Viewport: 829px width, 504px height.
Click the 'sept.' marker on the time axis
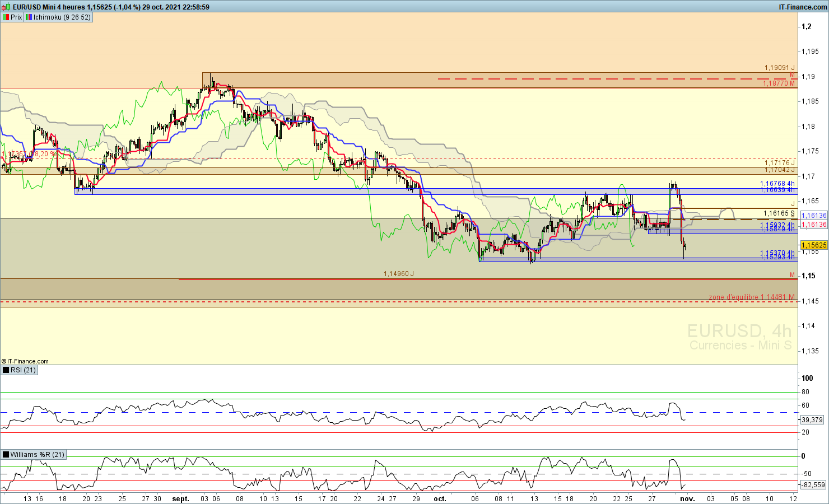[180, 499]
